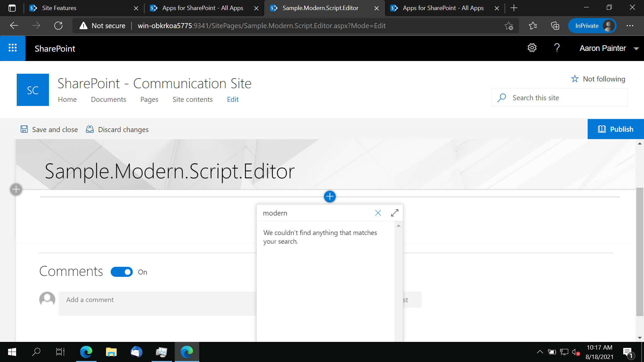Open the browser tab actions menu
The width and height of the screenshot is (644, 362).
tap(12, 8)
